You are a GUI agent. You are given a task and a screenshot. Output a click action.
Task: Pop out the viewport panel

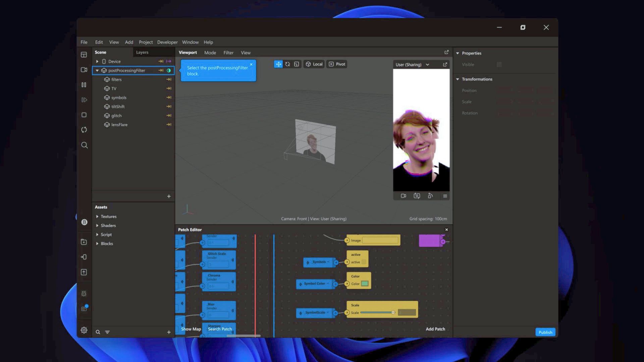coord(446,52)
